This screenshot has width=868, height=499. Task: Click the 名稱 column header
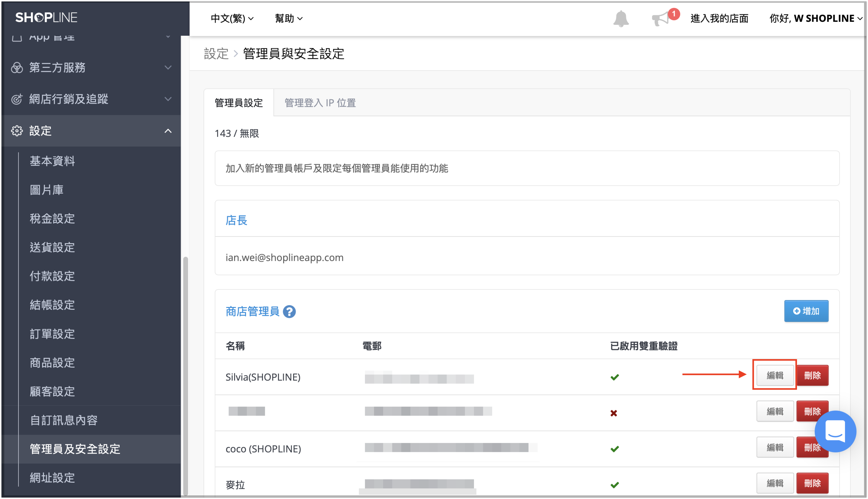235,346
